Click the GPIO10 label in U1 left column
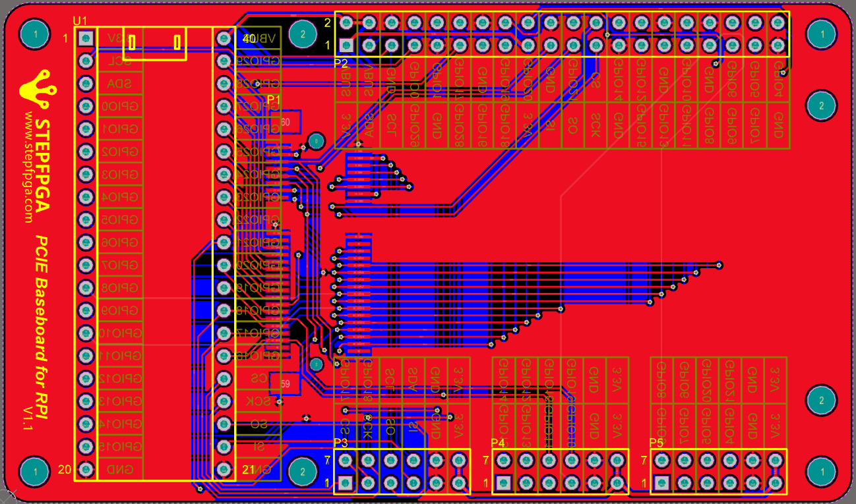This screenshot has width=856, height=504. point(119,333)
